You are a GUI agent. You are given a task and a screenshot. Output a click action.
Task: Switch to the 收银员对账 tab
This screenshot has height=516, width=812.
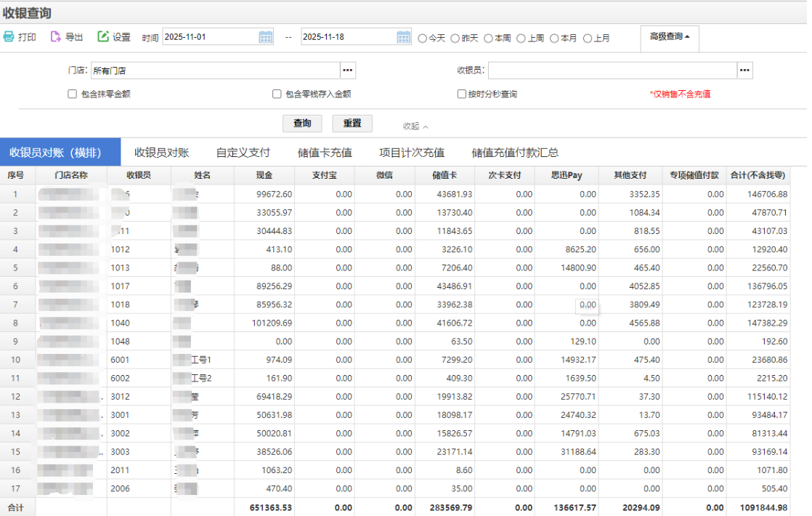161,153
